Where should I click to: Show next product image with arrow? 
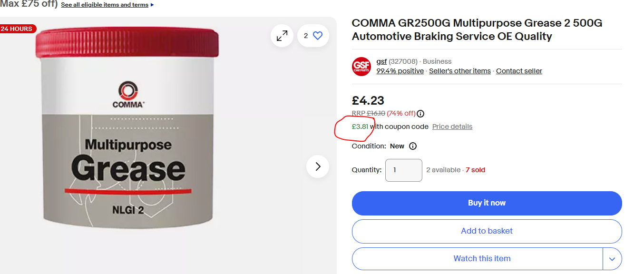318,166
